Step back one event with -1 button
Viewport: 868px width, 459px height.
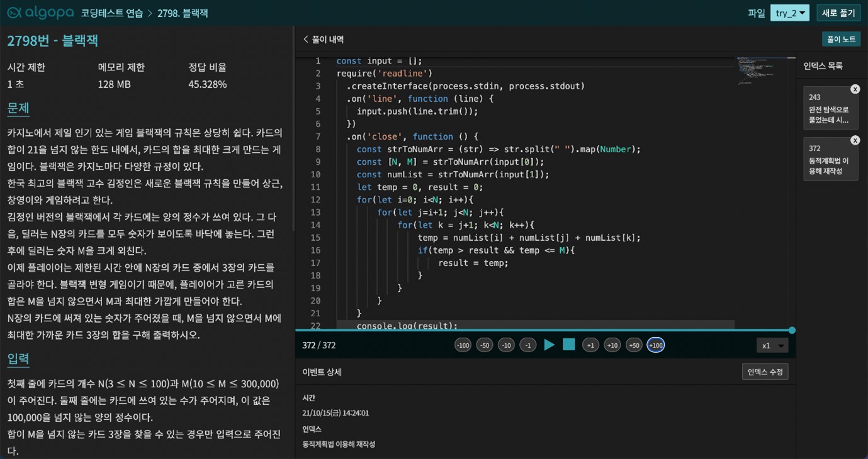coord(527,345)
